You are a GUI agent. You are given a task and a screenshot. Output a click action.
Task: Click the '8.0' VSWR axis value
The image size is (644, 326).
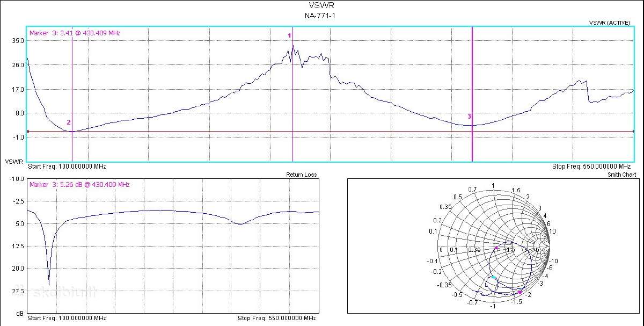pyautogui.click(x=19, y=113)
